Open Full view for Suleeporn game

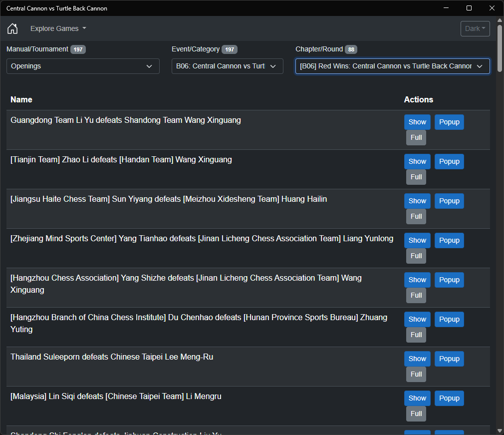[416, 374]
